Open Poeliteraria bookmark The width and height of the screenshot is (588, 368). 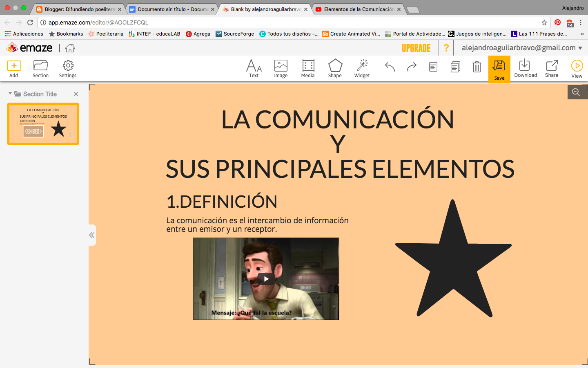coord(106,34)
